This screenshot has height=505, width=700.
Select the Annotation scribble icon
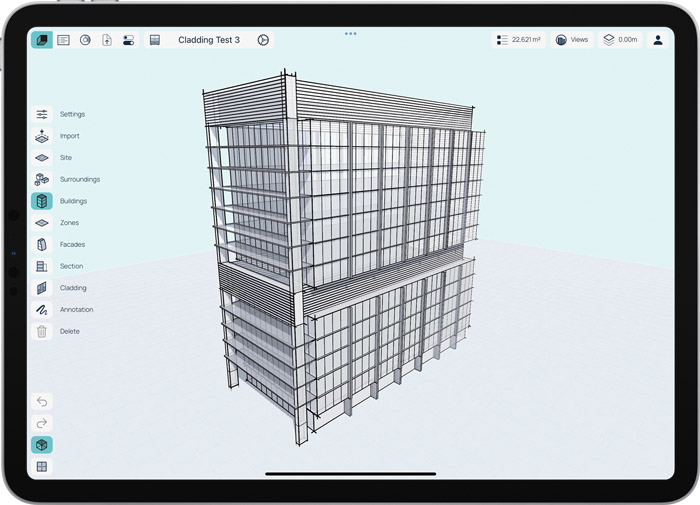[x=42, y=310]
